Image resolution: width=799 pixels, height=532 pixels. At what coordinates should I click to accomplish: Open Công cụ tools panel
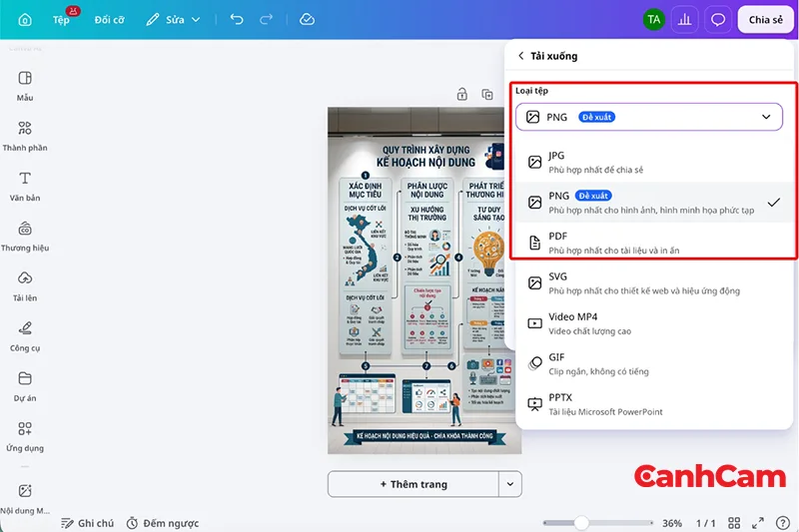[x=24, y=336]
